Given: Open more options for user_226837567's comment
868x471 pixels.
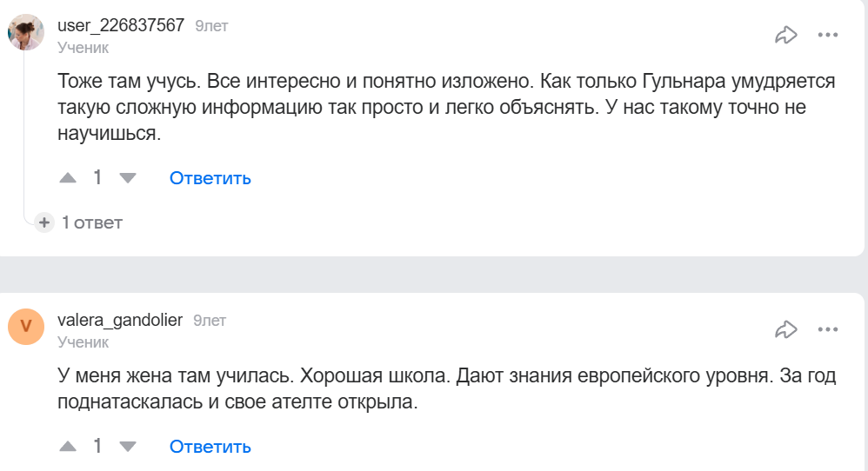Looking at the screenshot, I should point(827,36).
